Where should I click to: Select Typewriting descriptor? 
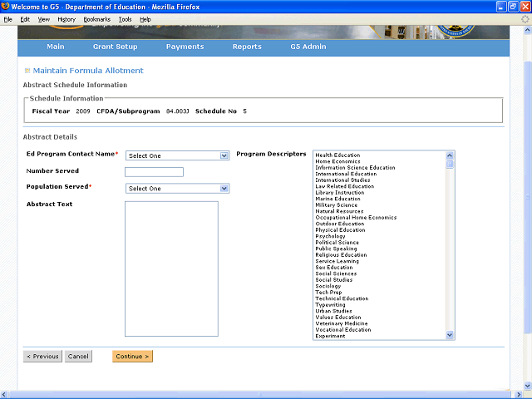point(330,305)
